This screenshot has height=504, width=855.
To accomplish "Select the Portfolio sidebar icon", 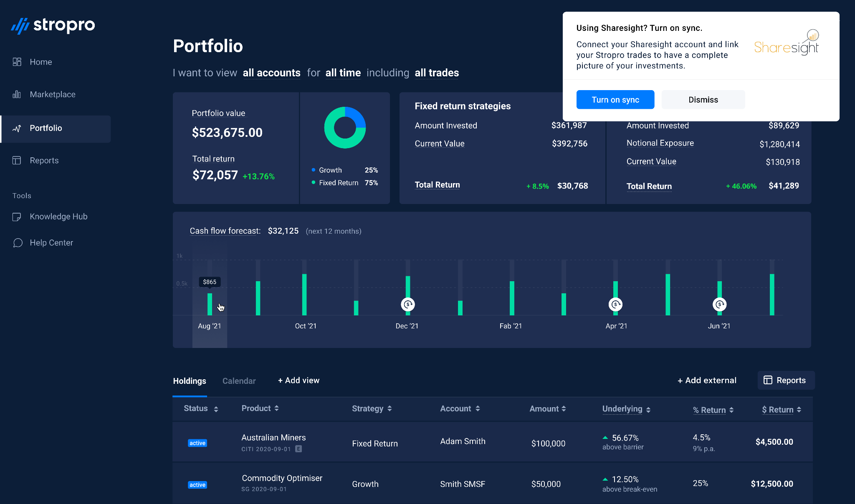I will (17, 129).
